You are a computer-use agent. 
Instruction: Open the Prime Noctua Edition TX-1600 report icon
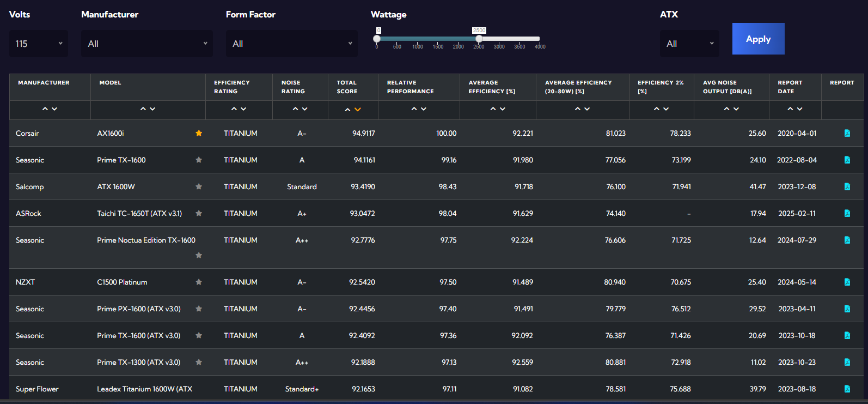coord(847,240)
